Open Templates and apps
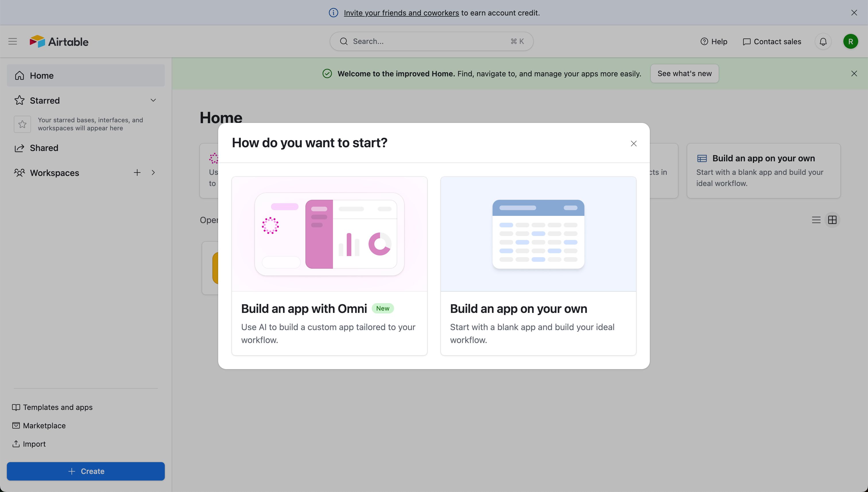Screen dimensions: 868x492 [x=52, y=407]
